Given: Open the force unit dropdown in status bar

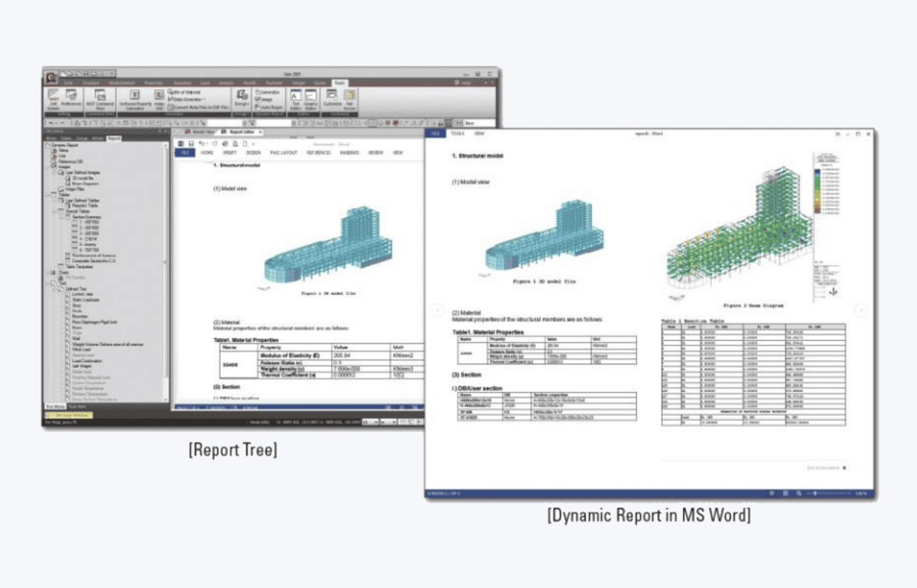Looking at the screenshot, I should 370,422.
